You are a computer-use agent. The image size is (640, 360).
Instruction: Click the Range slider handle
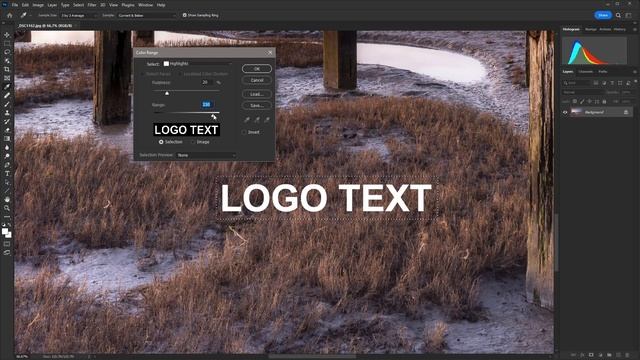213,116
